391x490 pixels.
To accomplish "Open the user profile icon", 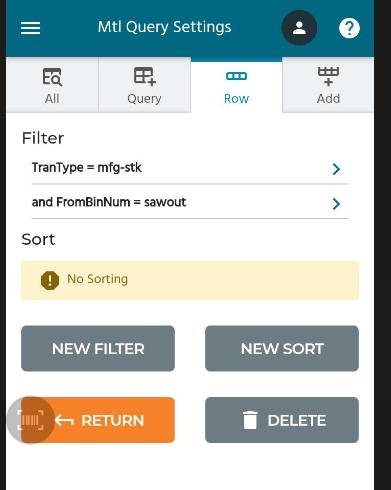I will [299, 28].
